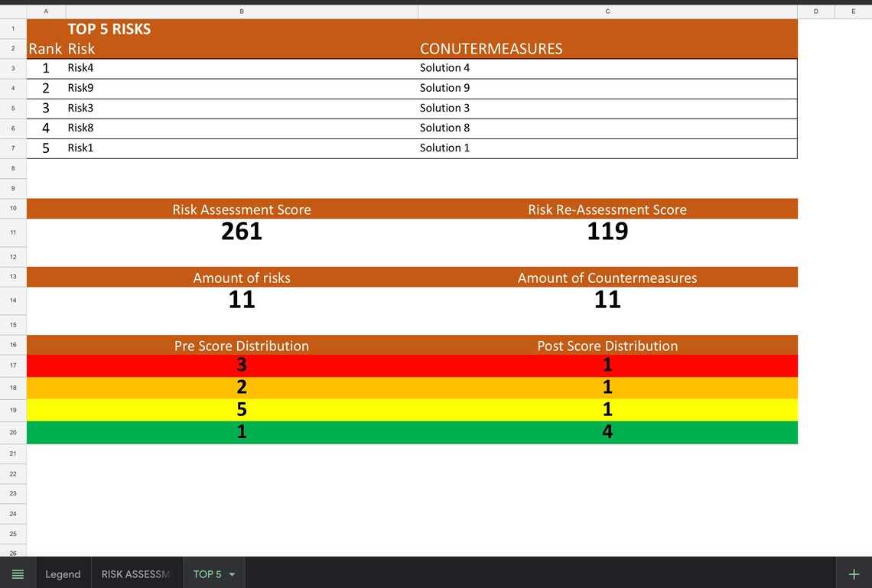The width and height of the screenshot is (872, 588).
Task: Select the Rank 1 cell for Risk4
Action: point(45,67)
